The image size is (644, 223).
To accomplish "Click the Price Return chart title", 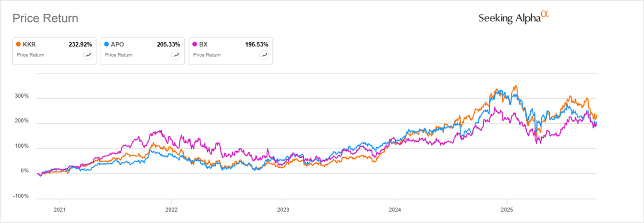I will (x=45, y=18).
